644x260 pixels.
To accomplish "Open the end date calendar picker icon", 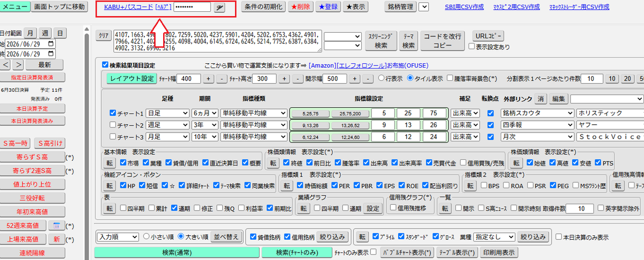I will (x=51, y=54).
